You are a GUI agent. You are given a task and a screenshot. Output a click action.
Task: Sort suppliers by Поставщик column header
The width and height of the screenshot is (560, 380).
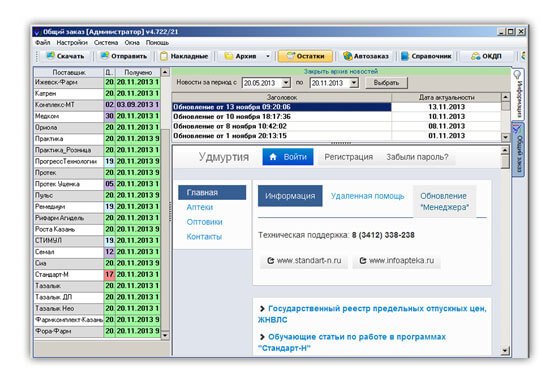point(69,72)
